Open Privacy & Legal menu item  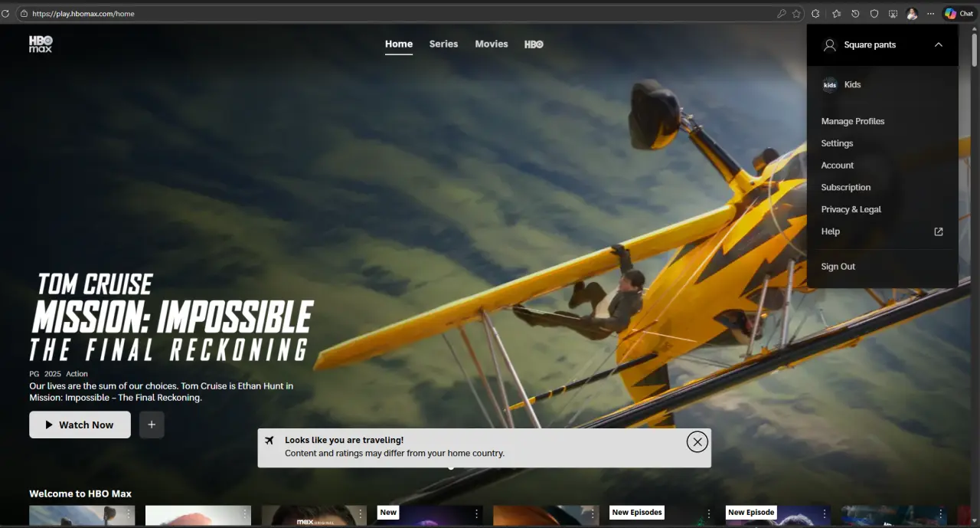pos(851,209)
